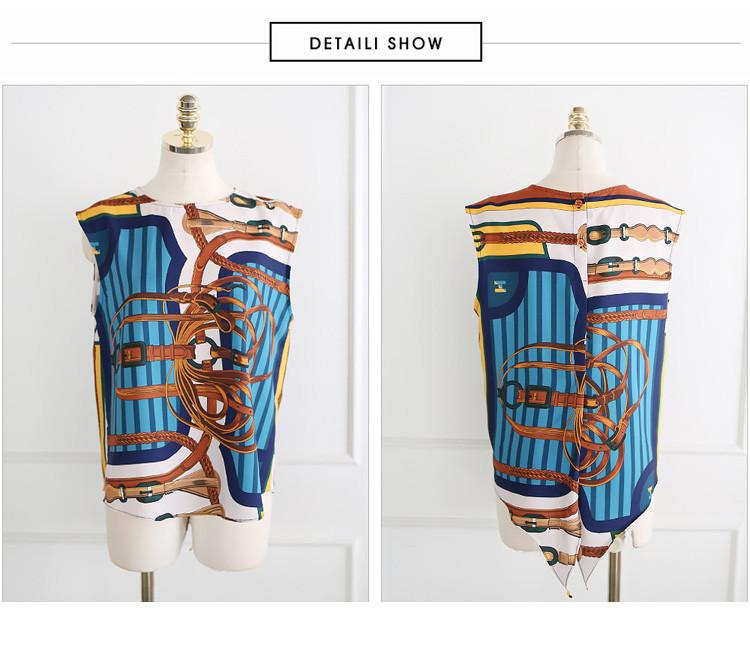Click gold finial atop back-view mannequin
Viewport: 750px width, 656px height.
[577, 122]
